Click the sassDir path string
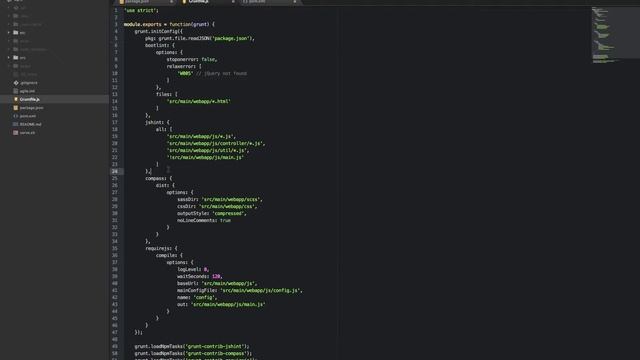Image resolution: width=640 pixels, height=360 pixels. [231, 200]
